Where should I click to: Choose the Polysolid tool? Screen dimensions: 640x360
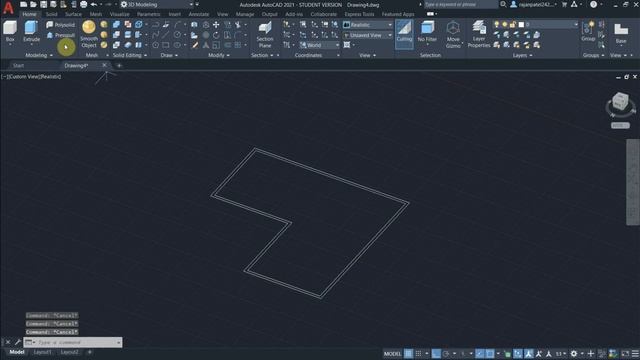point(61,25)
